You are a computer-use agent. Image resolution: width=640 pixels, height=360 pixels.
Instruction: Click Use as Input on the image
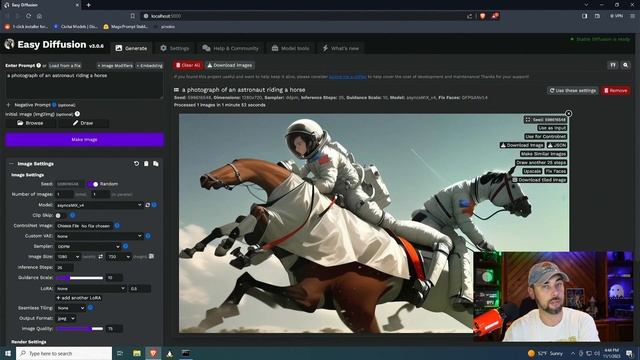(552, 128)
